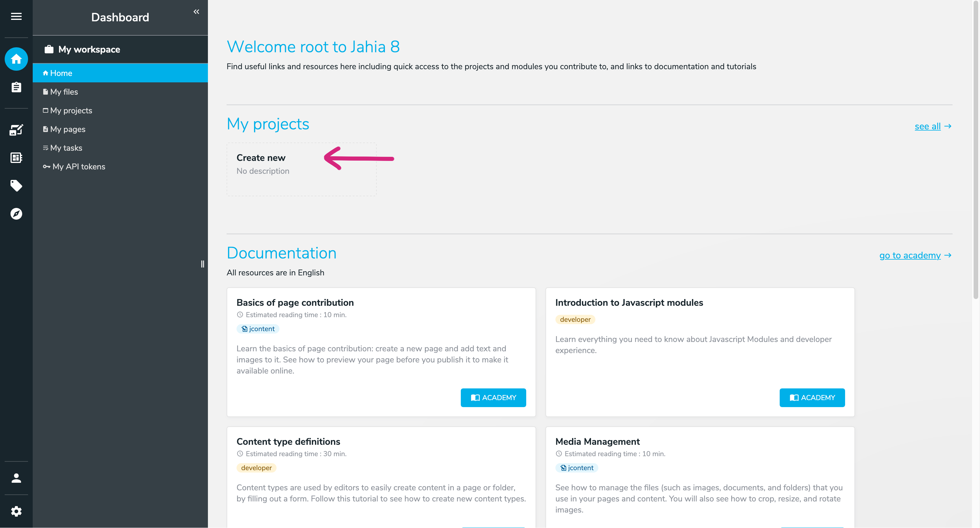Screen dimensions: 980x528
Task: Click the Create new project card
Action: 301,169
